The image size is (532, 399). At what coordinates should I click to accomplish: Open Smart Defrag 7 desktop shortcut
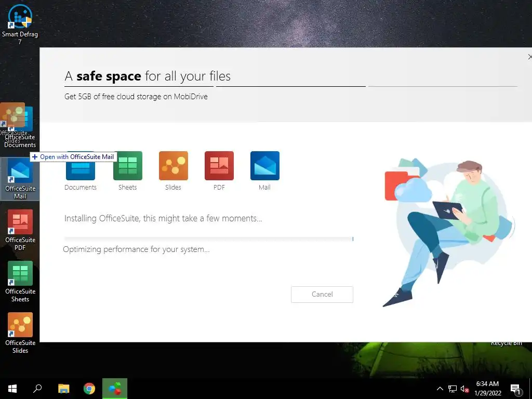click(x=20, y=24)
